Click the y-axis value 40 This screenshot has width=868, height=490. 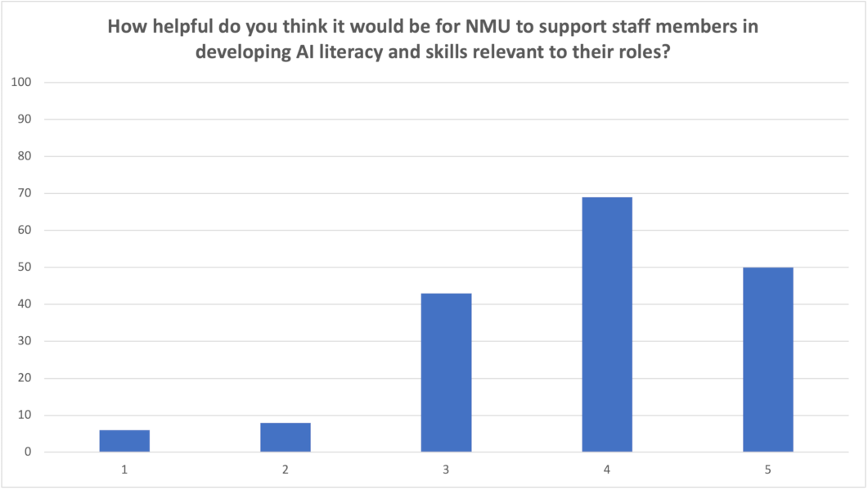(24, 304)
